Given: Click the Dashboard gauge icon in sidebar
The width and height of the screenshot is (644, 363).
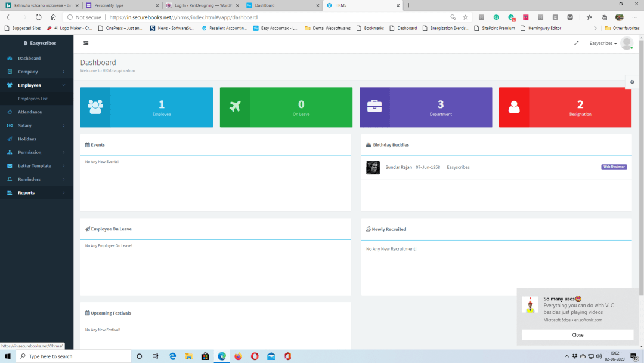Looking at the screenshot, I should tap(10, 59).
